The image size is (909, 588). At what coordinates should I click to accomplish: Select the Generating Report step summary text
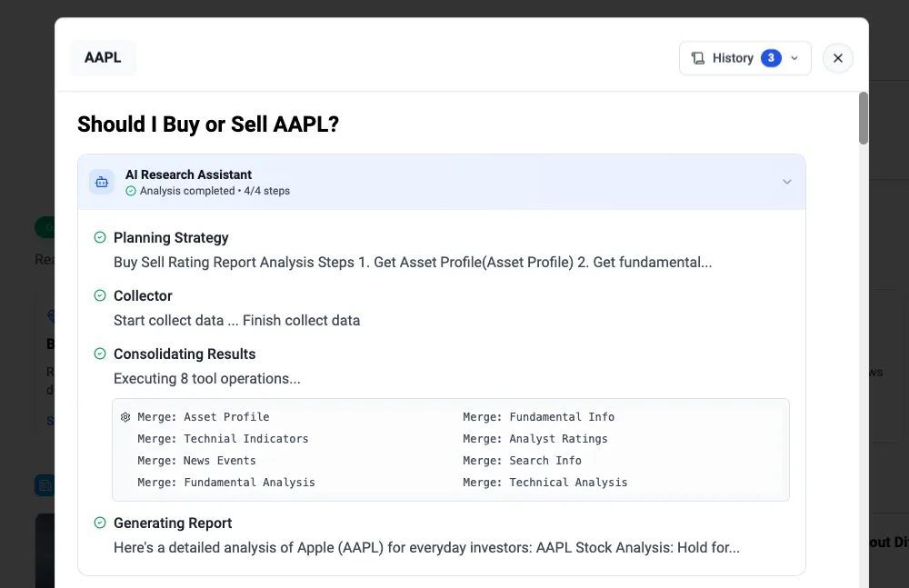coord(426,548)
